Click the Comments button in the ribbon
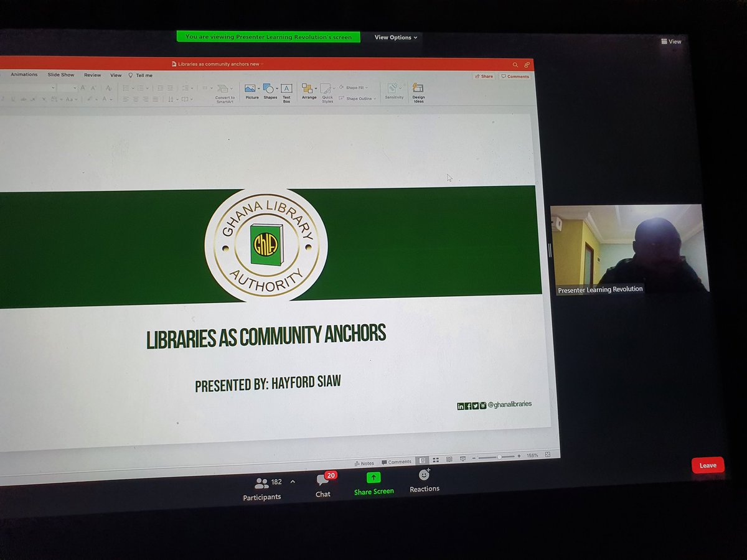 [515, 77]
